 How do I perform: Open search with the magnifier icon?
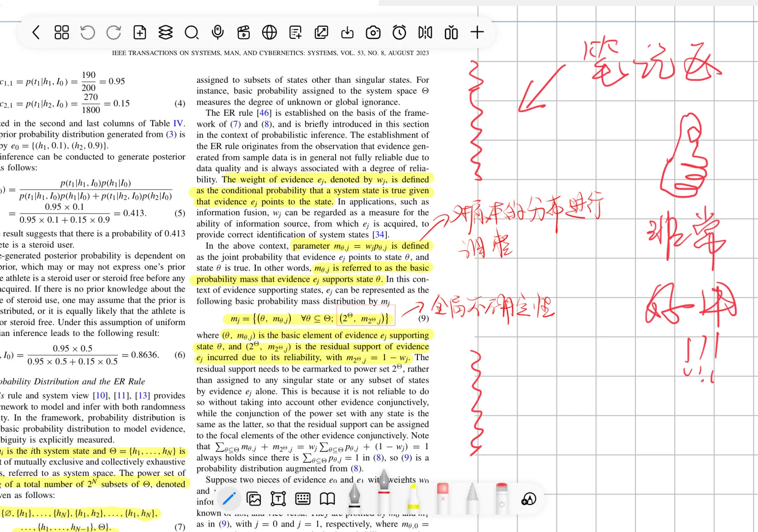tap(192, 33)
